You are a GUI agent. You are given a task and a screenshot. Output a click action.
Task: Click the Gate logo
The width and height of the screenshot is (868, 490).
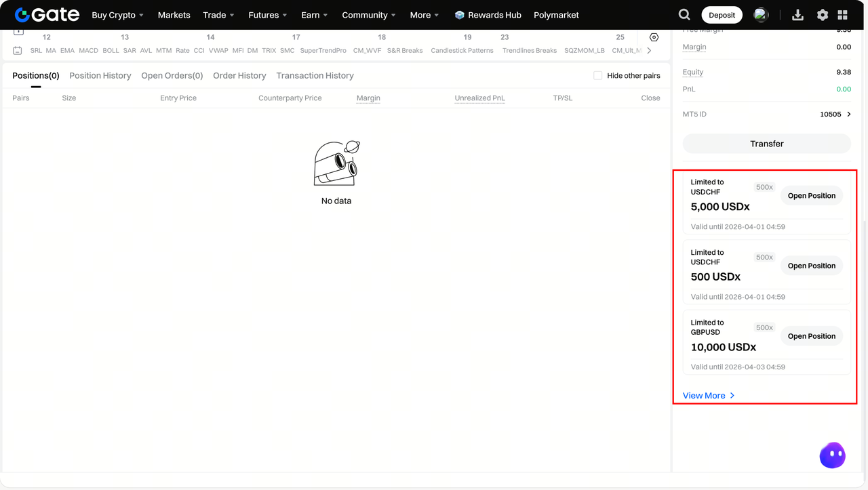click(47, 15)
